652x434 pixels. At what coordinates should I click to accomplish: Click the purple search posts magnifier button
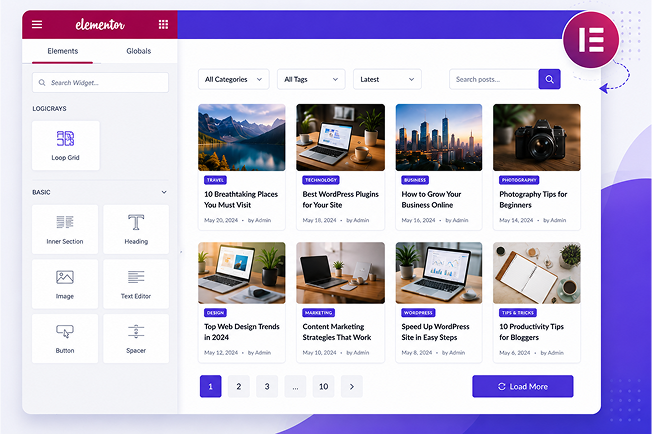point(549,79)
